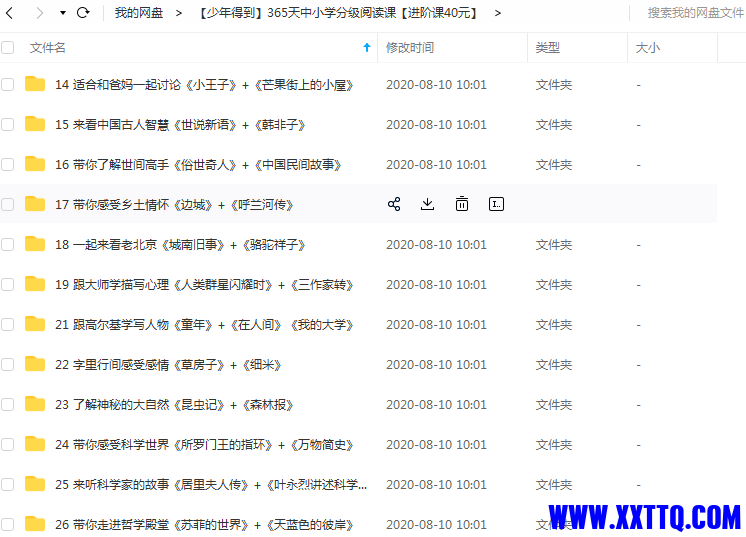Tick checkbox for folder 16 俗世奇人
Screen dimensions: 746x537
coord(8,165)
